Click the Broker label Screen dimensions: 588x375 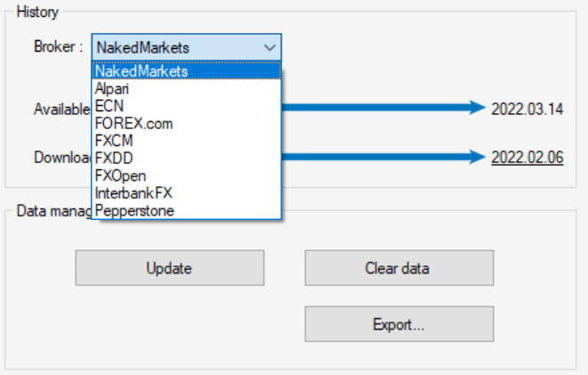click(x=58, y=46)
